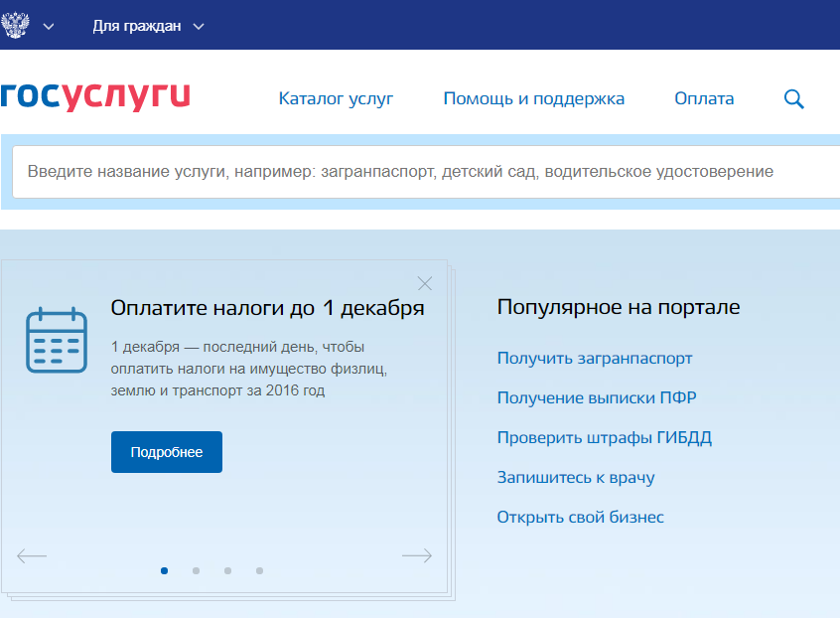Screen dimensions: 840x618
Task: Open "Помощь и поддержка" section
Action: coord(533,98)
